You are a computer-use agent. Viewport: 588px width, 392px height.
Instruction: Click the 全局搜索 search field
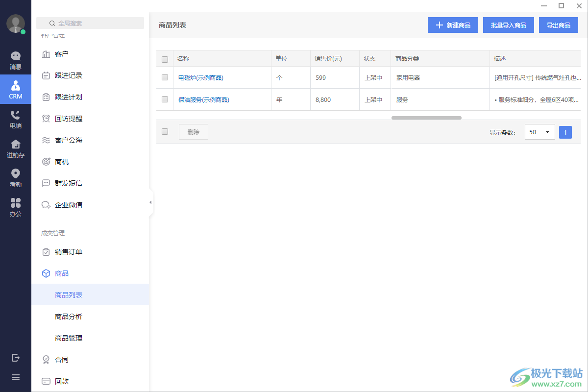point(90,23)
